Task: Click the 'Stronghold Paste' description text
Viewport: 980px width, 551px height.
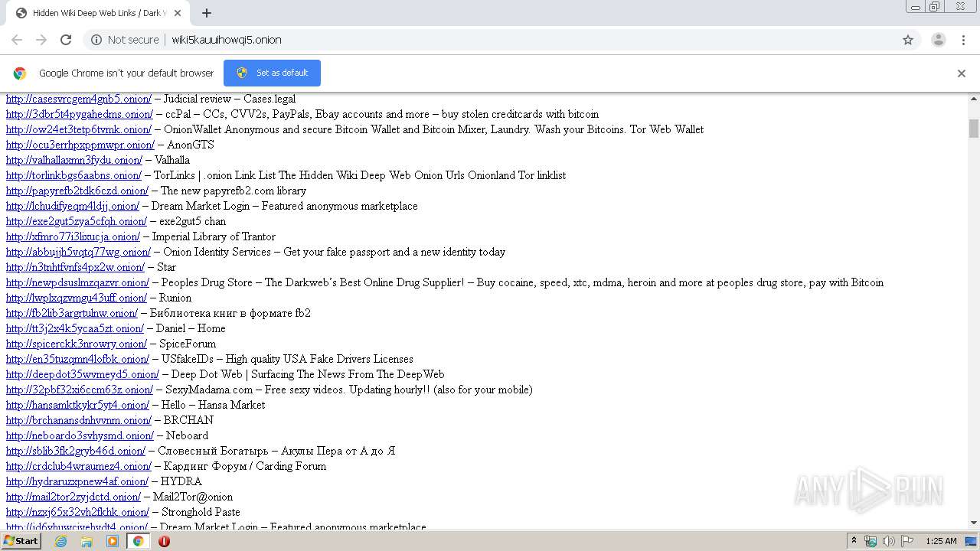Action: click(x=201, y=512)
